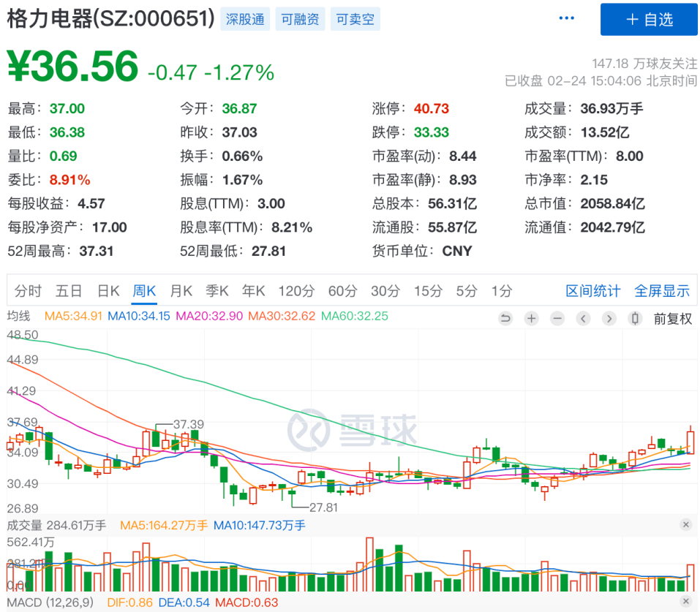Open 全屏显示 fullscreen view

[662, 291]
